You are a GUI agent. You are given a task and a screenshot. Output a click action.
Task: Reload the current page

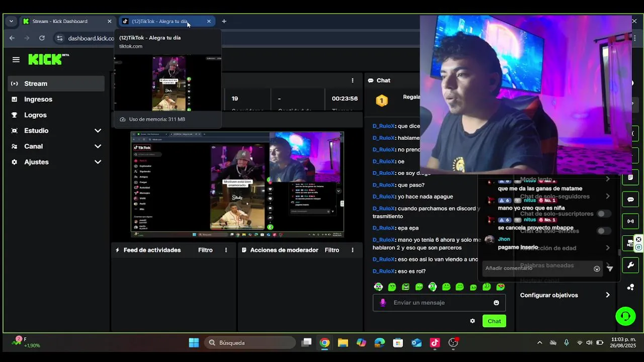[x=42, y=38]
